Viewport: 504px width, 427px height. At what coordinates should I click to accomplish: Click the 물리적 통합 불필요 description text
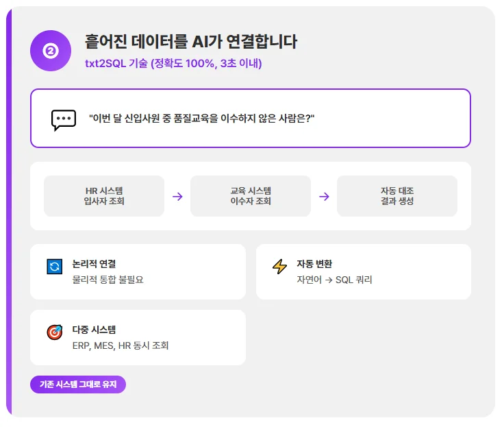click(108, 280)
